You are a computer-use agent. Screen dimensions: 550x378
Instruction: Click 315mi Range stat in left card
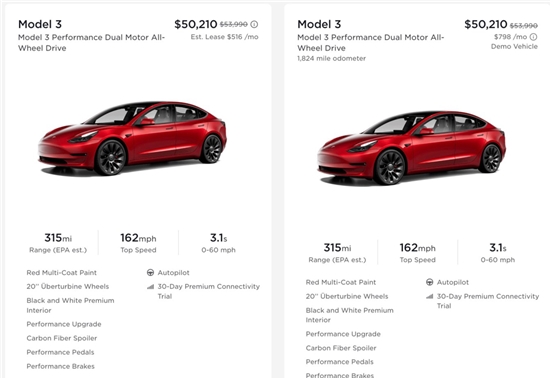pos(58,243)
